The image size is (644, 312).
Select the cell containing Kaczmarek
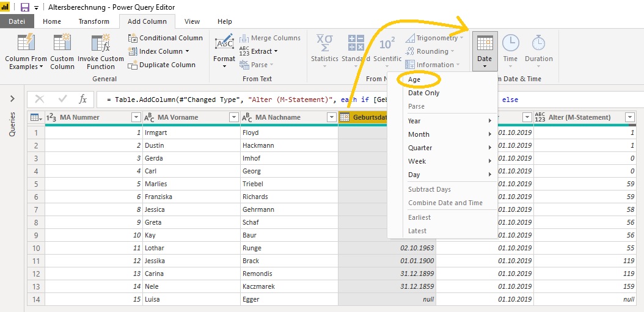[x=289, y=286]
